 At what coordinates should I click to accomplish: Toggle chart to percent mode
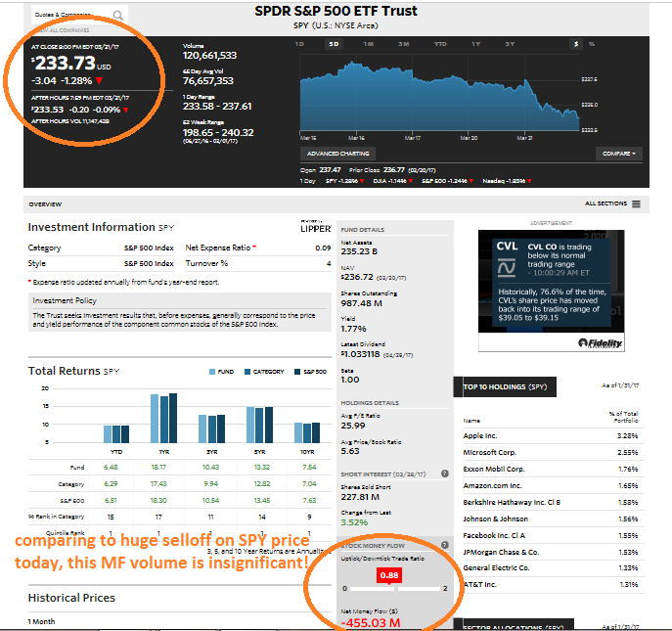[592, 44]
